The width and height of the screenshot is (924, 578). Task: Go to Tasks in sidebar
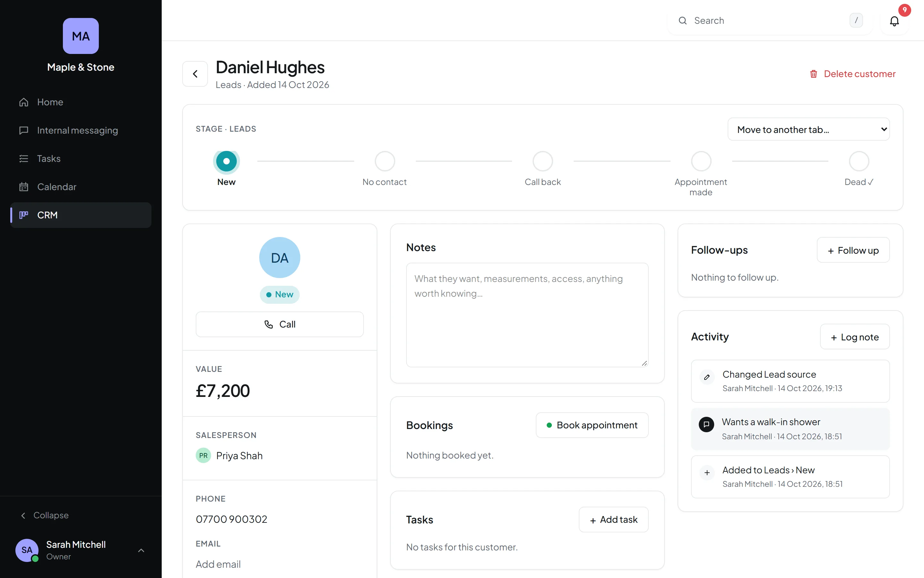click(81, 159)
